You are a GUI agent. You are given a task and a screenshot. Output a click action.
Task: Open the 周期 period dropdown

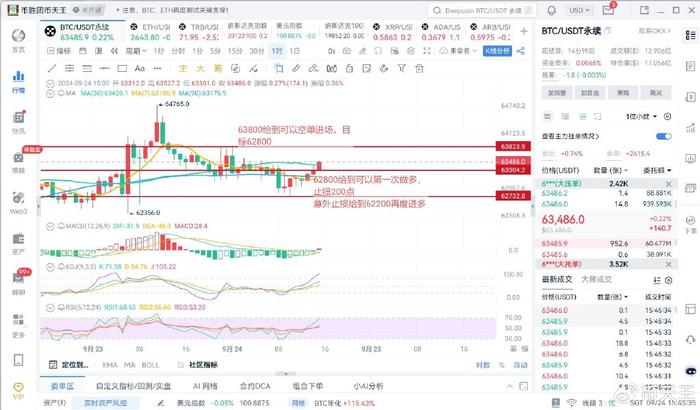136,51
